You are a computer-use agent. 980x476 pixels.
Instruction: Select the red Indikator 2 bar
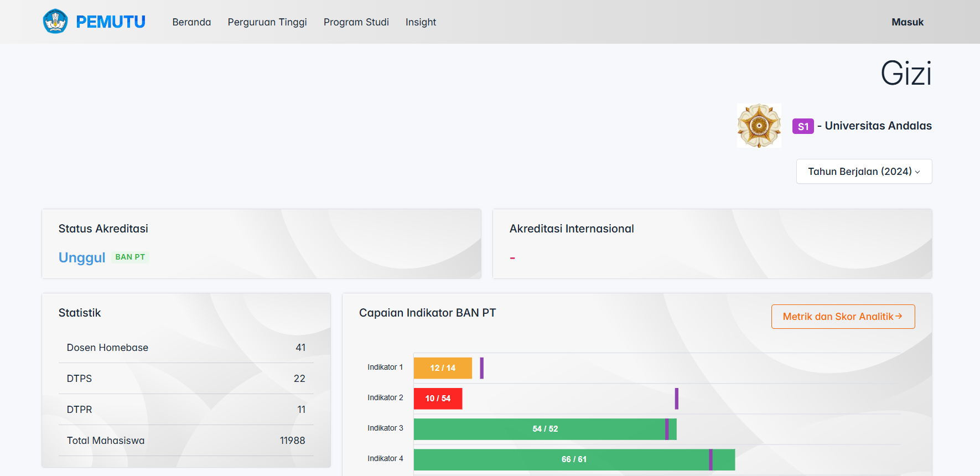point(438,399)
